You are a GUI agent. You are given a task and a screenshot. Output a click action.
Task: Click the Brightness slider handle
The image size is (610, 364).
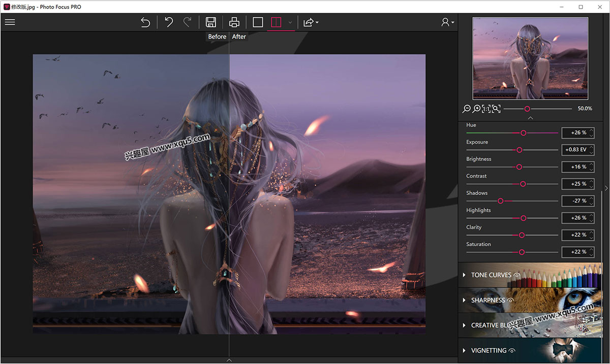(519, 167)
